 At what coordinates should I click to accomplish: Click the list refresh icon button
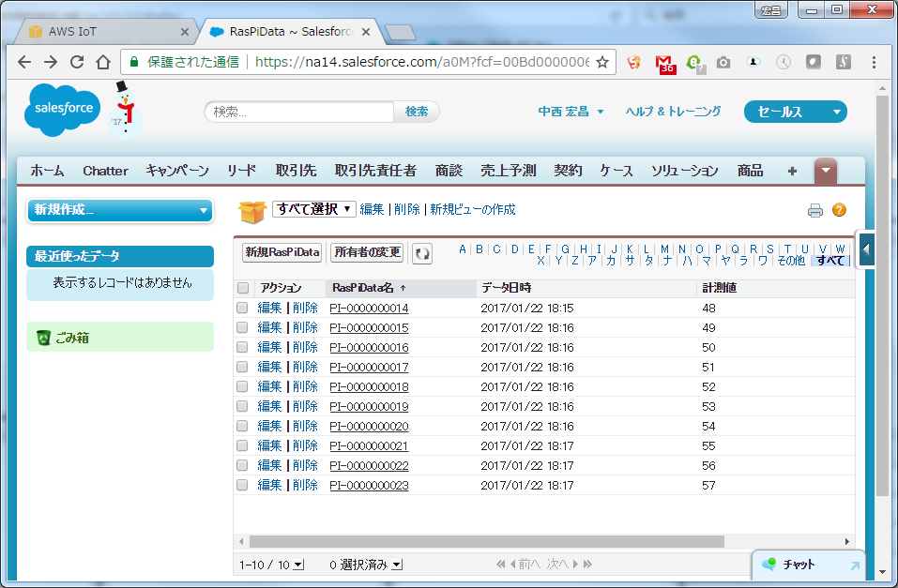(422, 252)
